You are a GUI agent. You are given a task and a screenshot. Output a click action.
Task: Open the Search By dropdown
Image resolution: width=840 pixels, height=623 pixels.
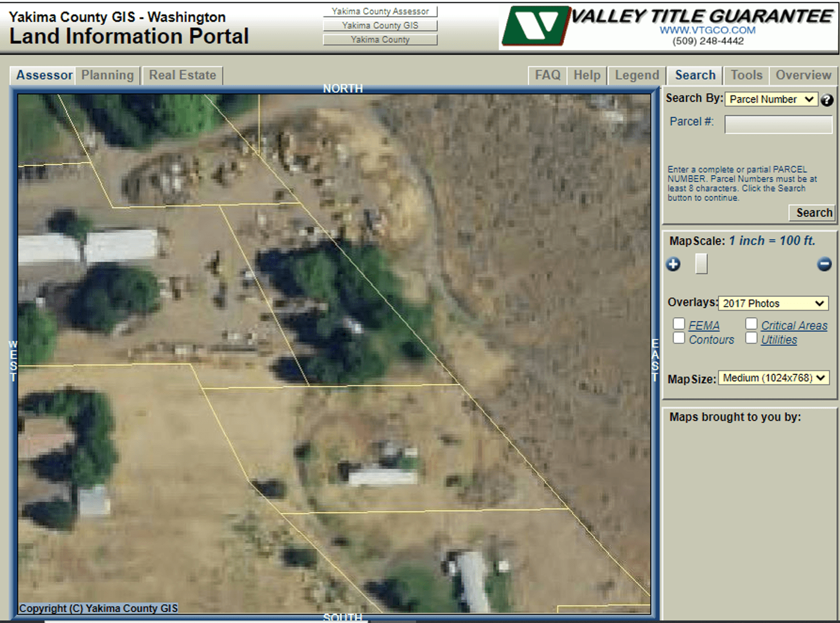771,99
